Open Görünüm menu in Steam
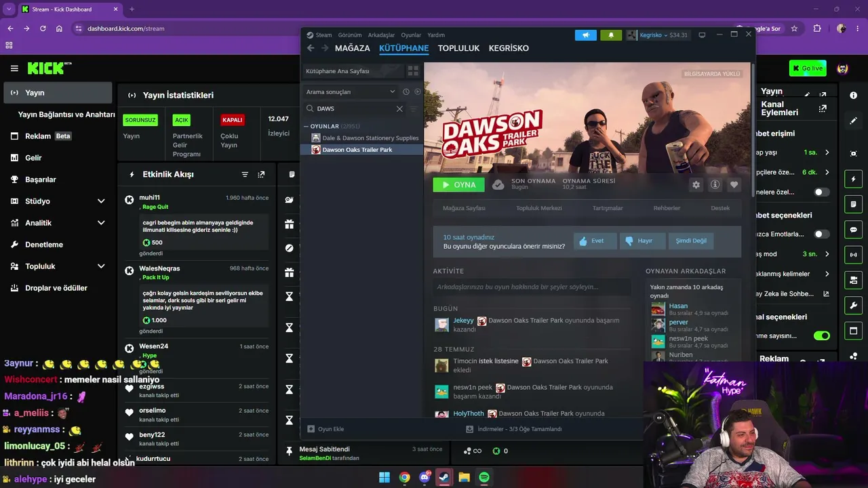 tap(350, 35)
